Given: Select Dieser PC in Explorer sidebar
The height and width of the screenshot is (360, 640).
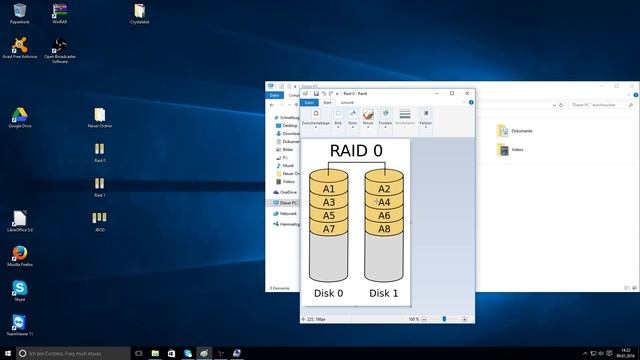Looking at the screenshot, I should [x=285, y=202].
